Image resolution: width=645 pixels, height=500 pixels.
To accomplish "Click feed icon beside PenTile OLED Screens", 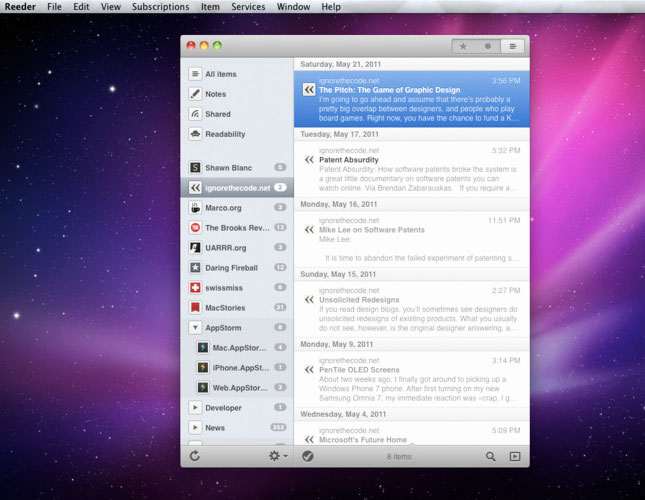I will click(309, 370).
